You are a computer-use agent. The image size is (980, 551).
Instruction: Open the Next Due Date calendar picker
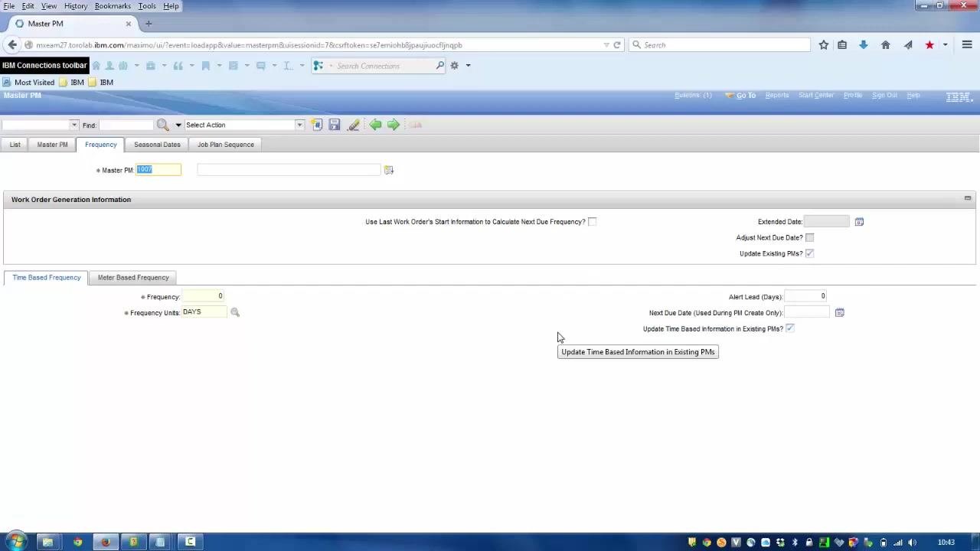point(840,312)
